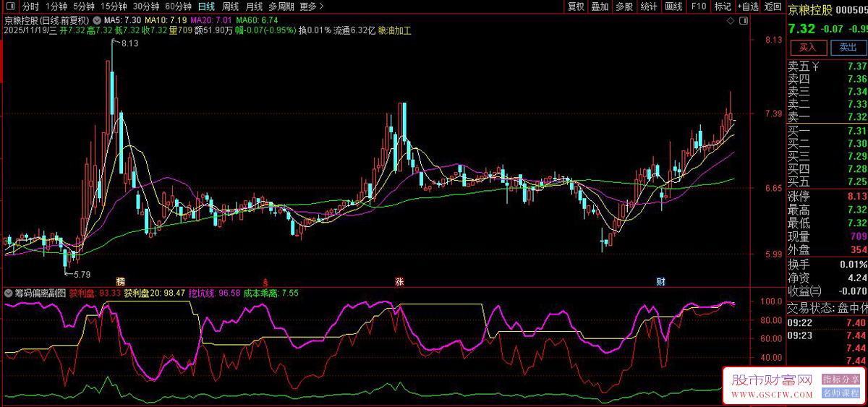Switch to the 分时 chart tab
This screenshot has width=868, height=407.
(30, 7)
